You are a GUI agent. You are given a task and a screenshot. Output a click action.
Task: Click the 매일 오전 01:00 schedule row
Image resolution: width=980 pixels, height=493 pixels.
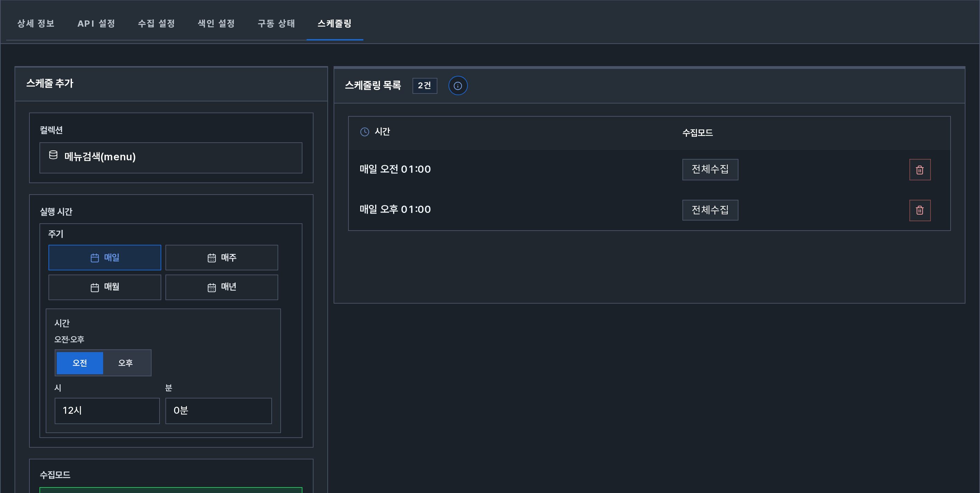(x=649, y=170)
